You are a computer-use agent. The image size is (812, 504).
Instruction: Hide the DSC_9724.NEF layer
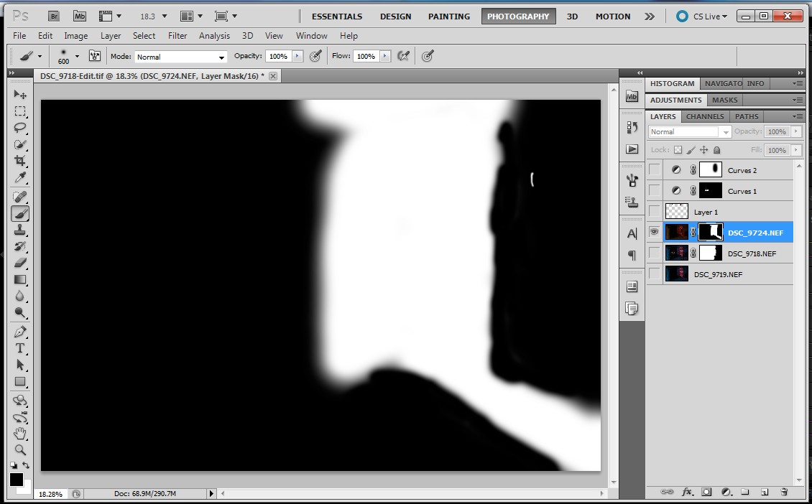click(x=654, y=232)
